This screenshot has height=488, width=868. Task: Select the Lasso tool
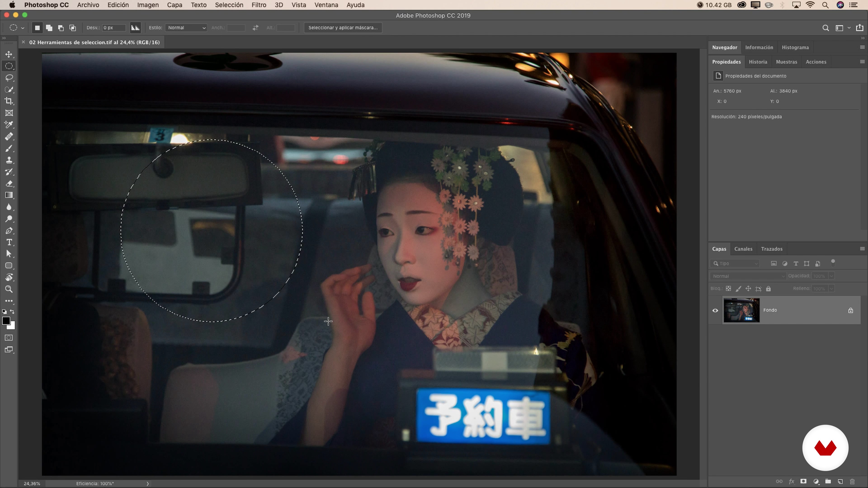9,78
